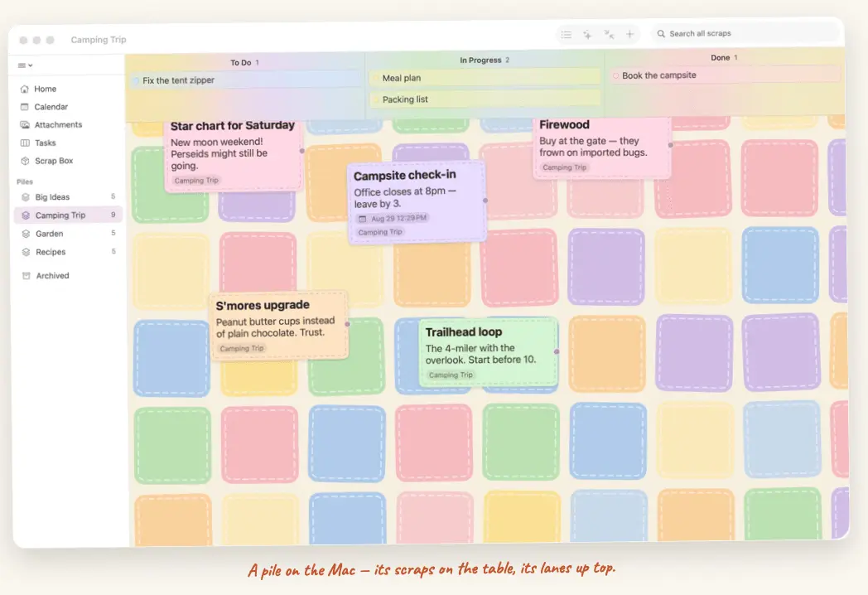868x595 pixels.
Task: Click Camping Trip tag on Star chart card
Action: tap(196, 181)
